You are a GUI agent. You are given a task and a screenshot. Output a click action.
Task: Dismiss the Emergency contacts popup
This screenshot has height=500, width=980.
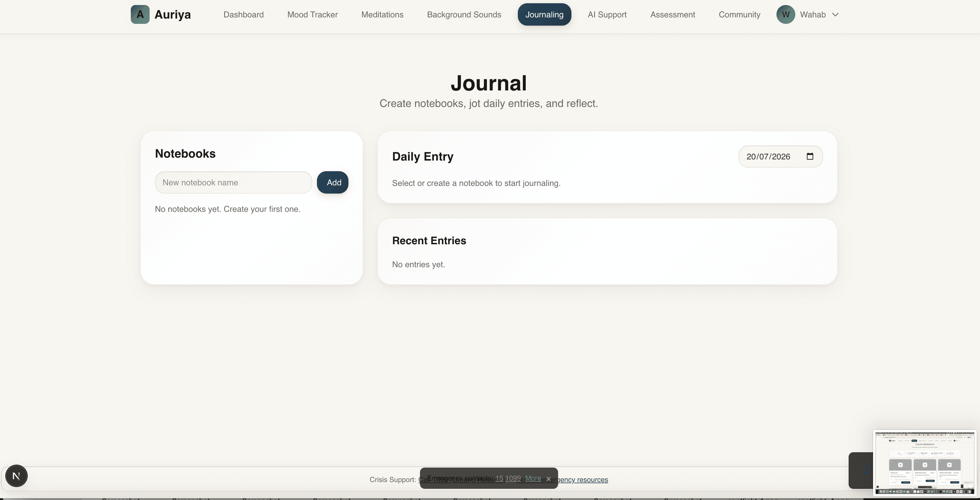(548, 479)
